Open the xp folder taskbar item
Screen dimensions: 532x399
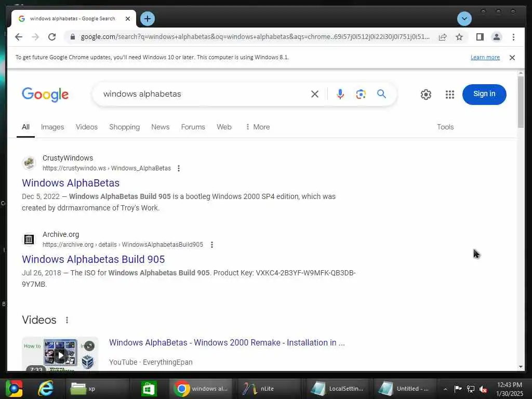pos(97,389)
